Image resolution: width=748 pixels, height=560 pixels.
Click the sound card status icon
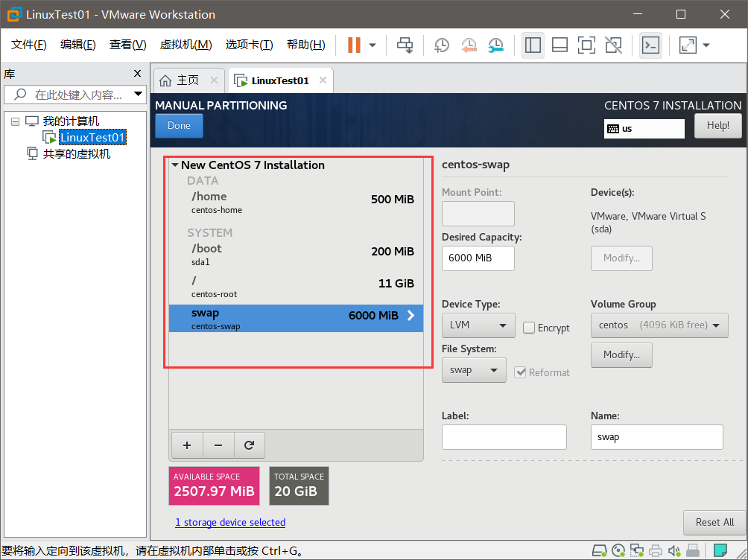click(673, 551)
